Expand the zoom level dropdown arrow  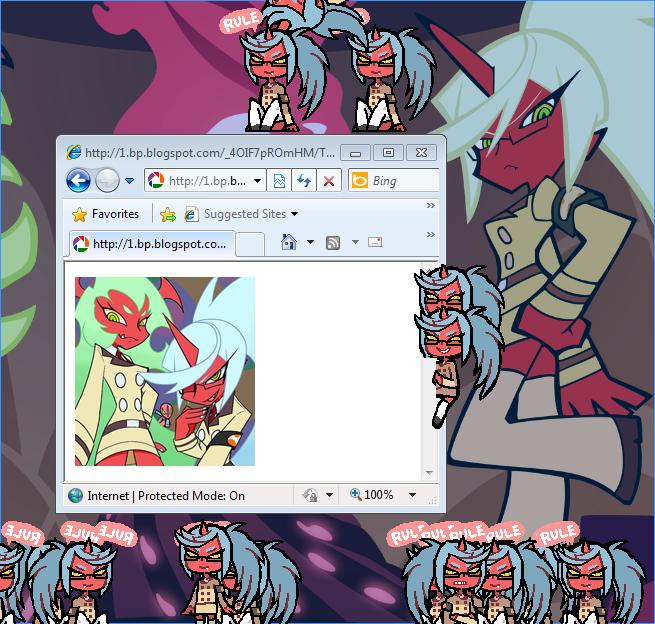pos(412,495)
